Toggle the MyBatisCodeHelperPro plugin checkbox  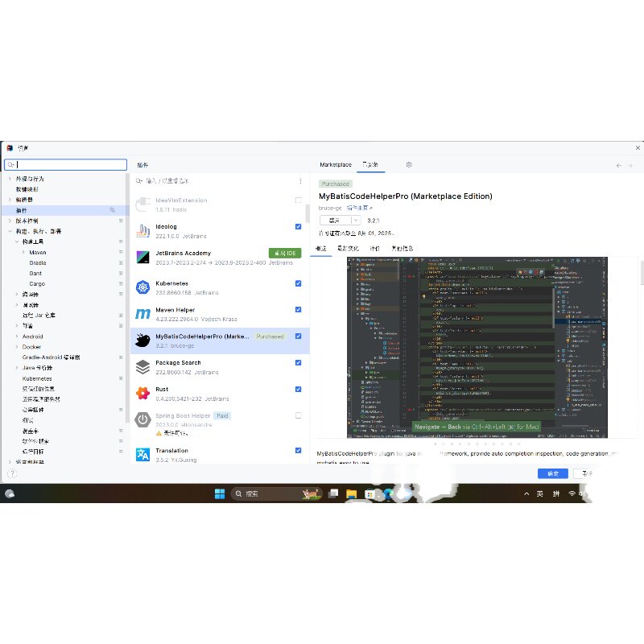pos(298,336)
